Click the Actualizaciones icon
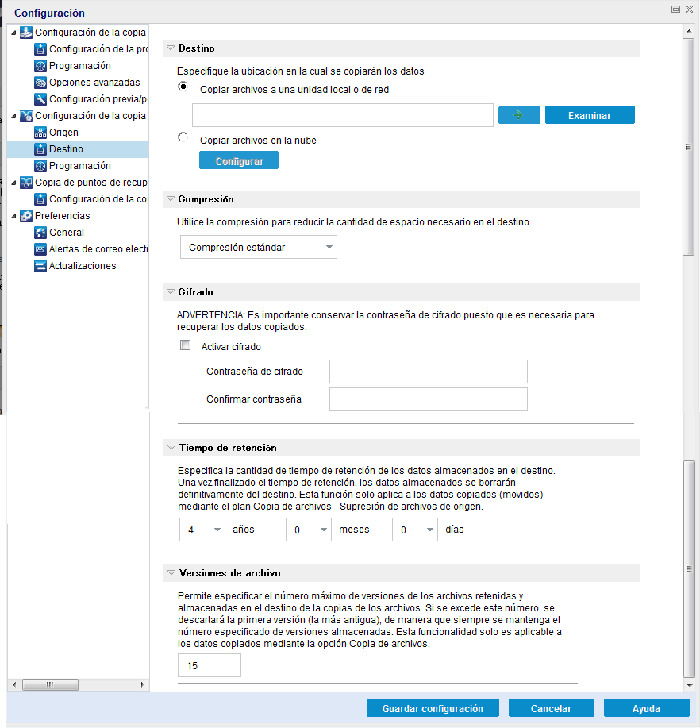 (40, 267)
